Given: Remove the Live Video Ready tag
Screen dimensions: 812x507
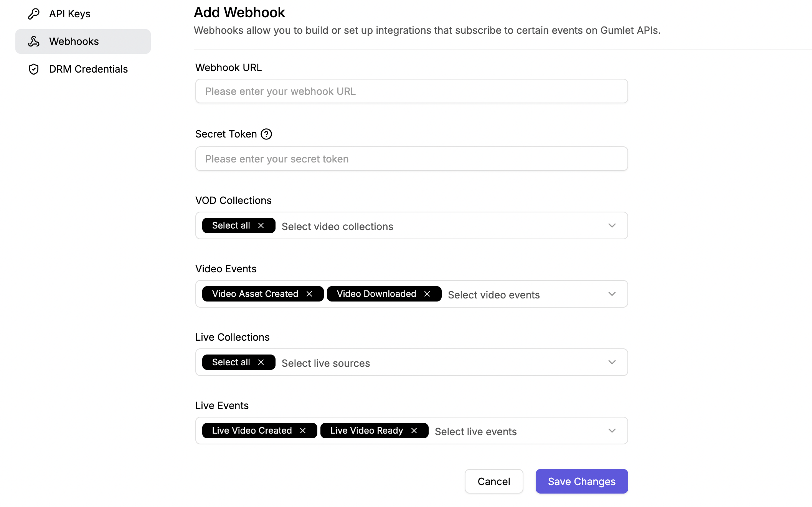Looking at the screenshot, I should pyautogui.click(x=414, y=431).
